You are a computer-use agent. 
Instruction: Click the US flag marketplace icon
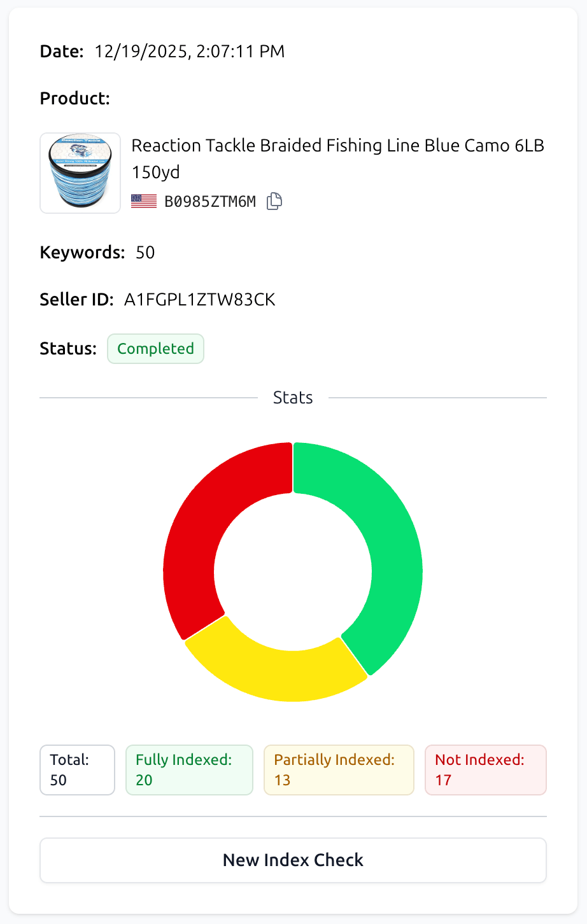click(x=144, y=200)
